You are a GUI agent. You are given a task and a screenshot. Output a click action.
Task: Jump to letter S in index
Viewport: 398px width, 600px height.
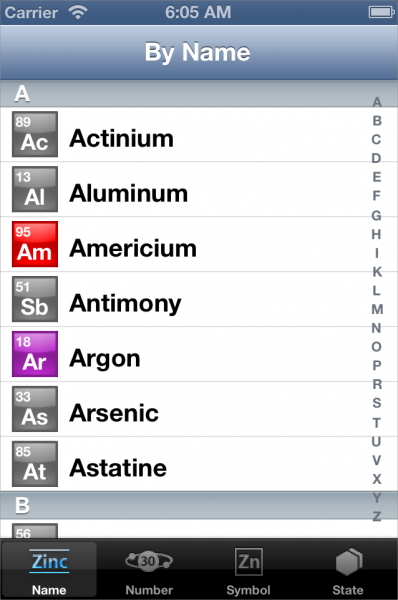click(377, 403)
